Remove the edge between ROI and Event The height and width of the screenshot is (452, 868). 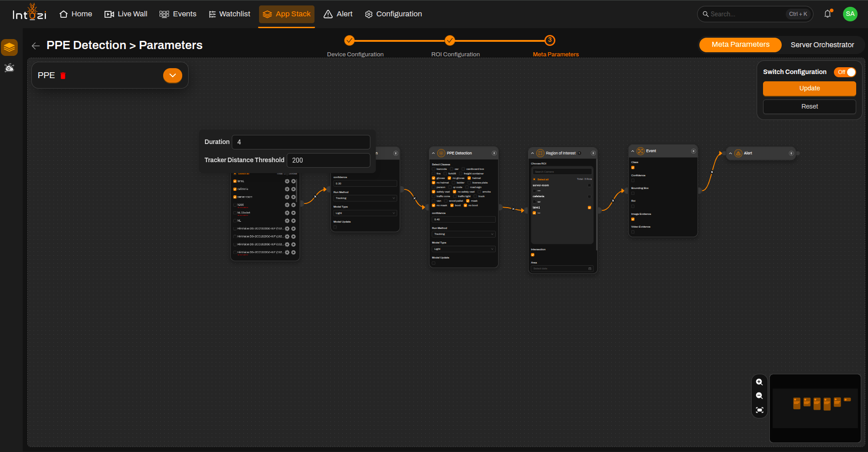[x=613, y=200]
